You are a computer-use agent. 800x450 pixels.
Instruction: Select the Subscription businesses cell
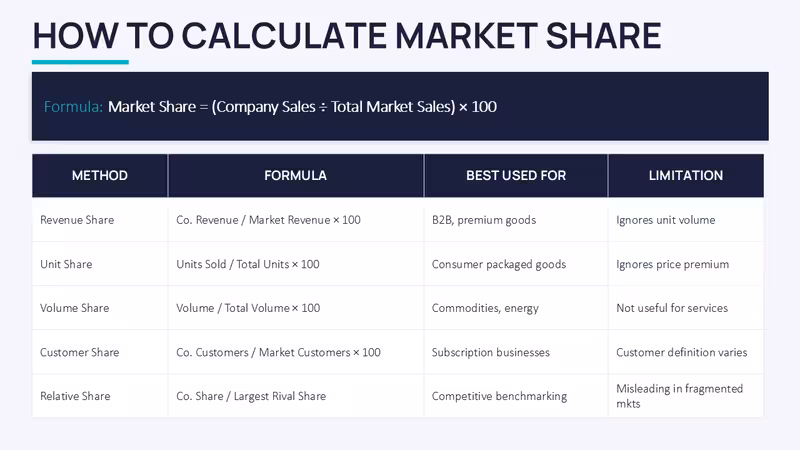(x=491, y=353)
